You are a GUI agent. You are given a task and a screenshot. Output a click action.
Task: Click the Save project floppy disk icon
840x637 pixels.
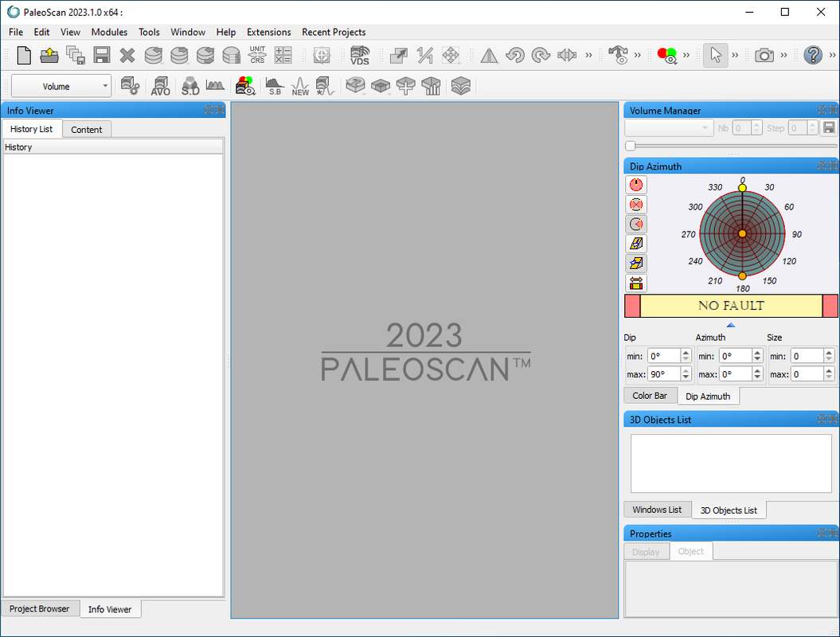101,55
